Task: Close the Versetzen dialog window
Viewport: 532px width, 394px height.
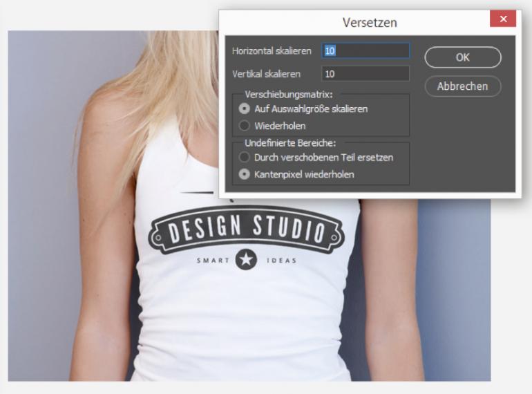Action: [503, 20]
